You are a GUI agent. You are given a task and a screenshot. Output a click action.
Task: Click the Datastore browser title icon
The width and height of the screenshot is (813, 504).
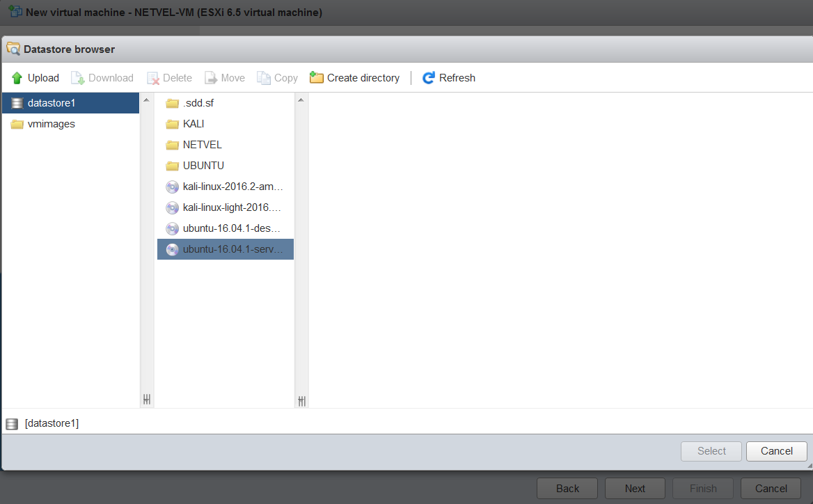(x=13, y=49)
